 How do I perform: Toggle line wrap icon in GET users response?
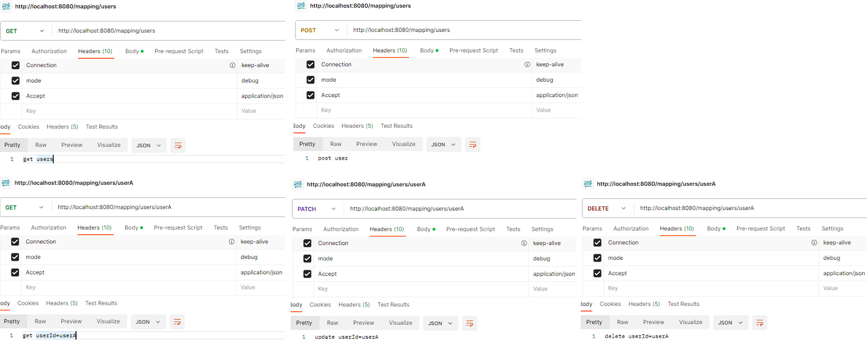click(178, 145)
